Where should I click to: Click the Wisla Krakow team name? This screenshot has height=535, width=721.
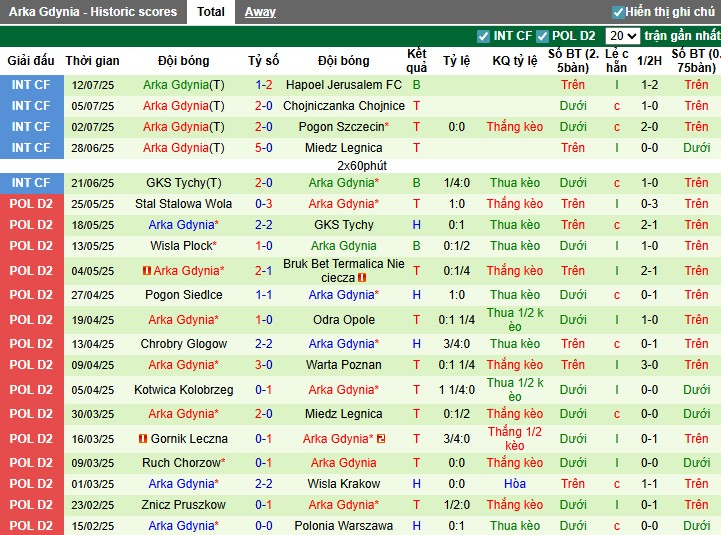tap(343, 484)
